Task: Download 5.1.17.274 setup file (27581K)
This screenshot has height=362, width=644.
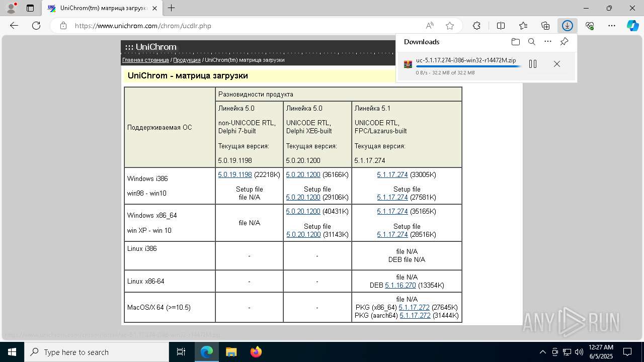Action: click(392, 198)
